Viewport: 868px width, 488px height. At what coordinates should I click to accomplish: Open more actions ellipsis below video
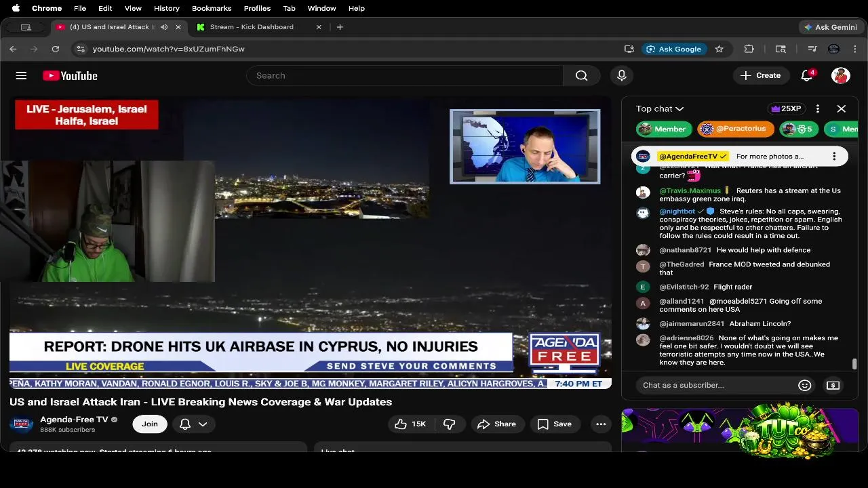coord(601,424)
